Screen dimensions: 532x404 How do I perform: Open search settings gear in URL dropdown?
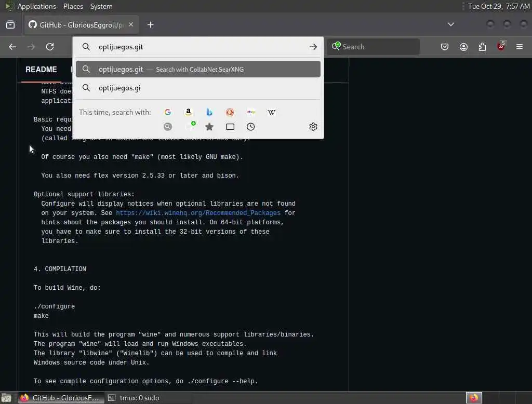[313, 127]
